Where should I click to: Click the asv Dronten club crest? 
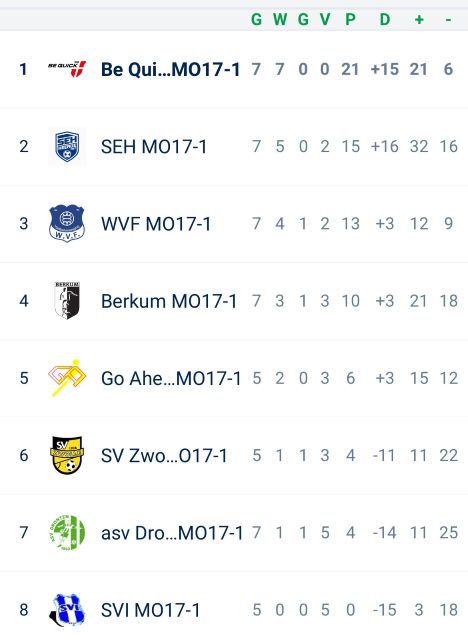pyautogui.click(x=67, y=532)
